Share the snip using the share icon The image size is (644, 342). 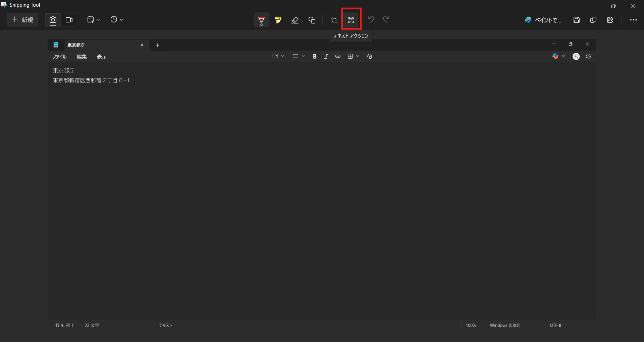610,20
